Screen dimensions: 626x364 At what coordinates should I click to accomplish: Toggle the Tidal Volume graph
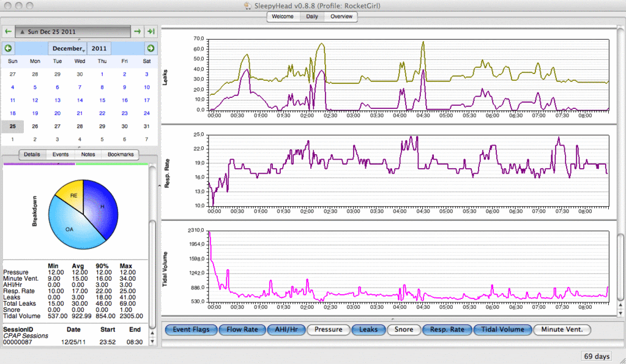[502, 330]
